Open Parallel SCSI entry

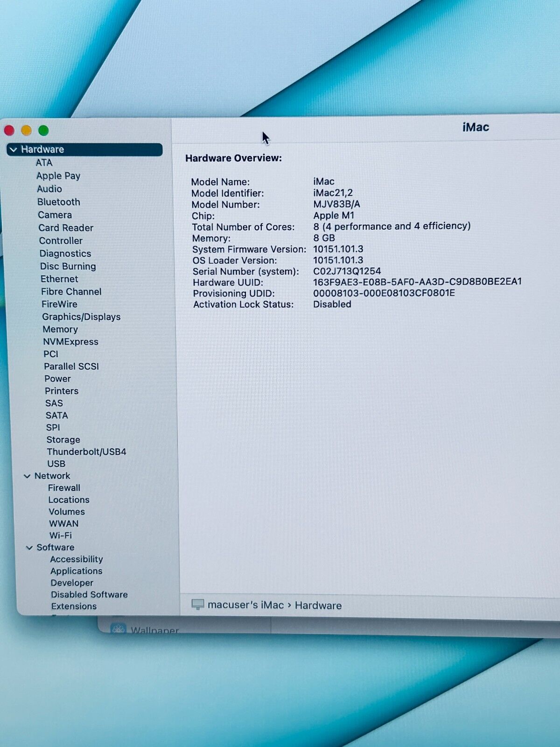click(71, 366)
